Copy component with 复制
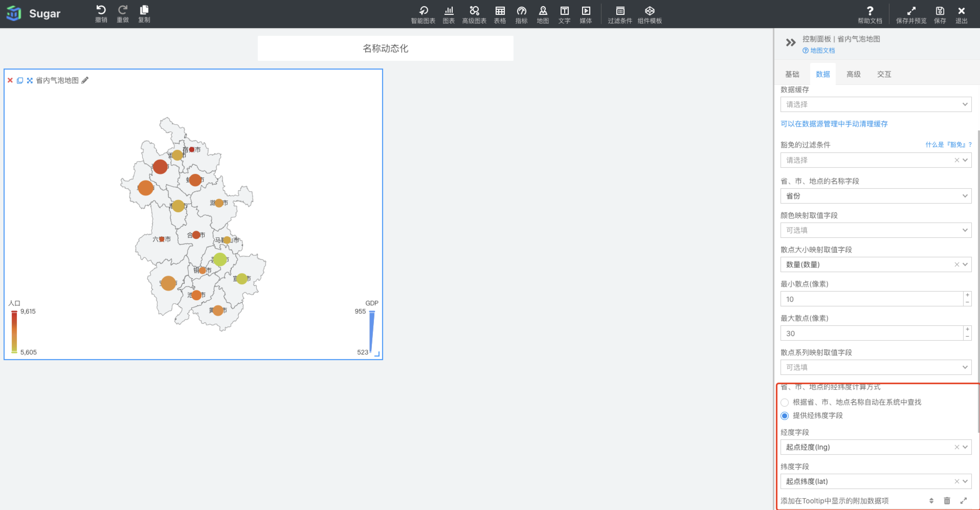Screen dimensions: 980x510 144,14
